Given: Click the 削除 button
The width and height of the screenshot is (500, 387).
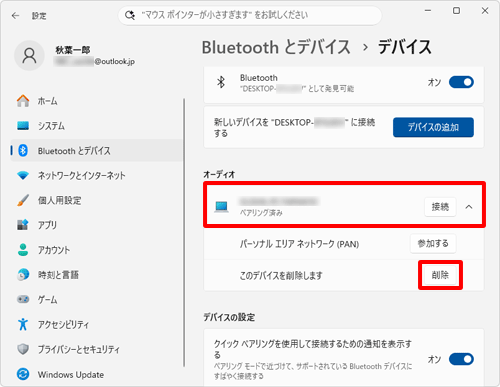Looking at the screenshot, I should [440, 275].
